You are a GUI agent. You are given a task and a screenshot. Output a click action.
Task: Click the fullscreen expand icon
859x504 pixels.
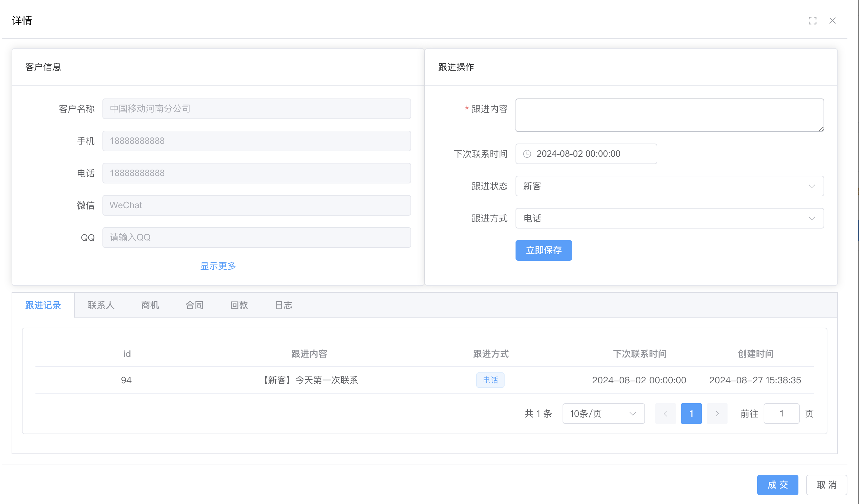(812, 21)
